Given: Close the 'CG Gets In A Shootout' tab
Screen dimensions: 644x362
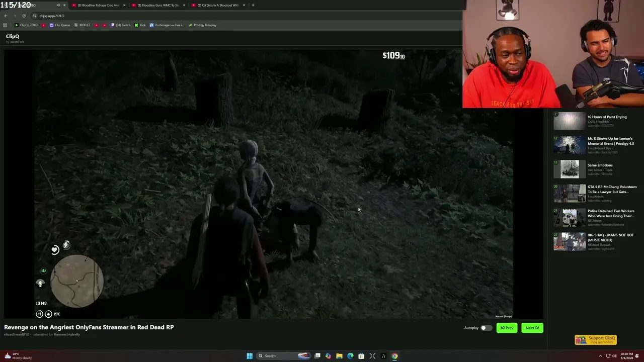Looking at the screenshot, I should coord(244,5).
